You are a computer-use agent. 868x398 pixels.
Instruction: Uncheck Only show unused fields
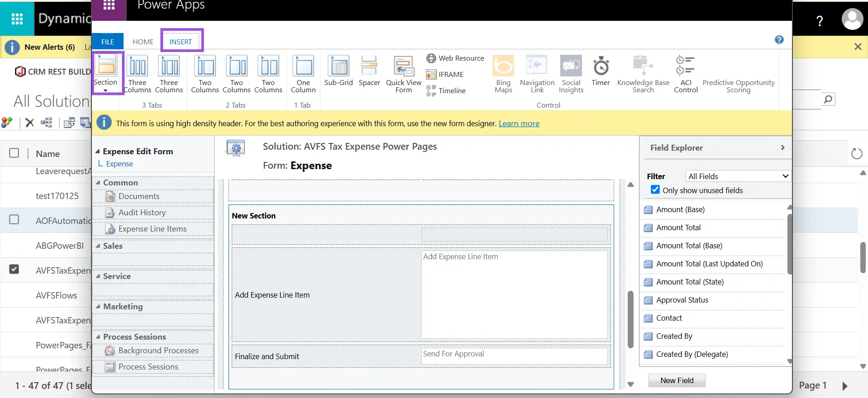(x=655, y=190)
